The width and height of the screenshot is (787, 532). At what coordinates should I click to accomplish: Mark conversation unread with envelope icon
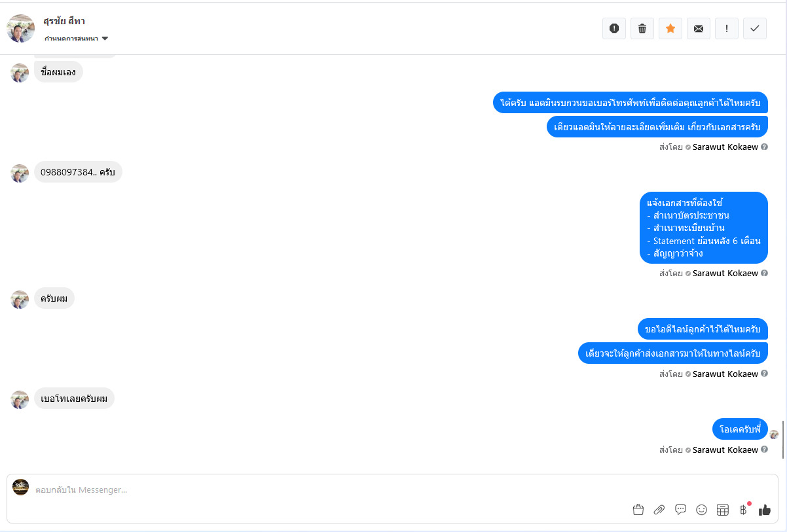699,28
